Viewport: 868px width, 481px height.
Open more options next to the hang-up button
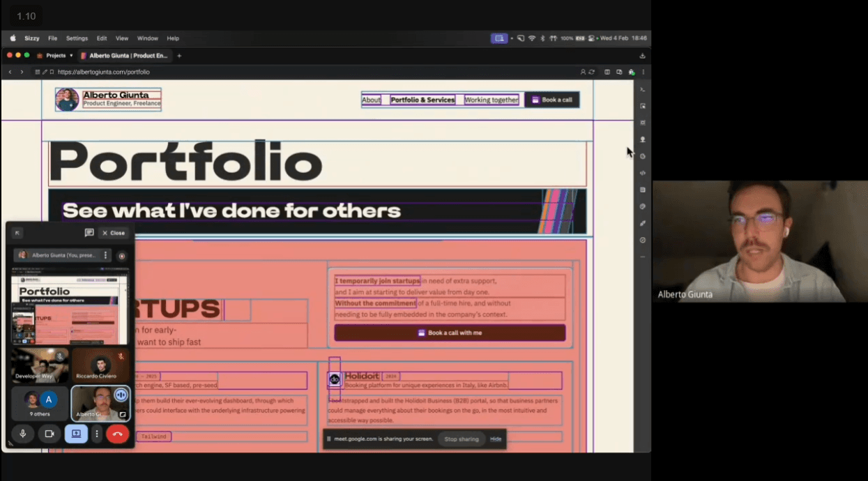point(97,434)
